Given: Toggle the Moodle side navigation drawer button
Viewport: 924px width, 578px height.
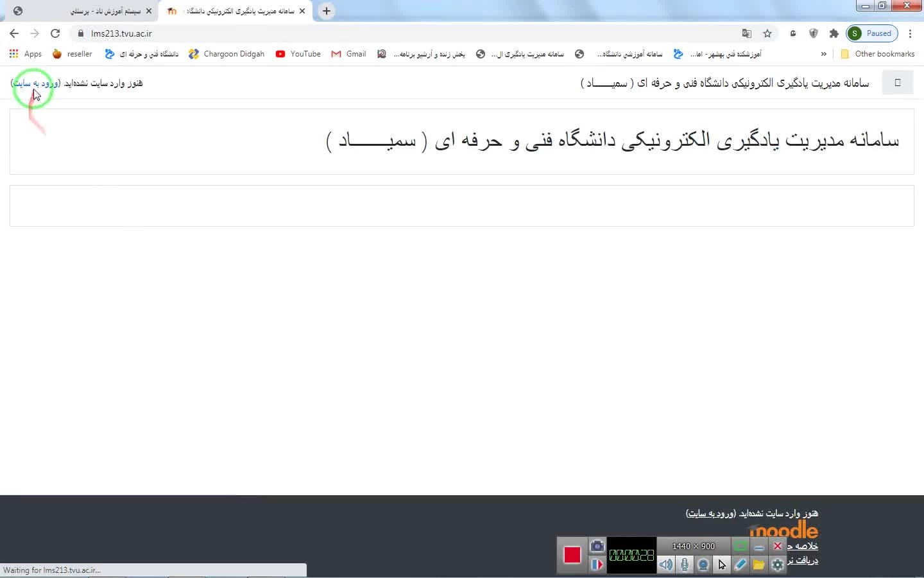Looking at the screenshot, I should (x=898, y=82).
